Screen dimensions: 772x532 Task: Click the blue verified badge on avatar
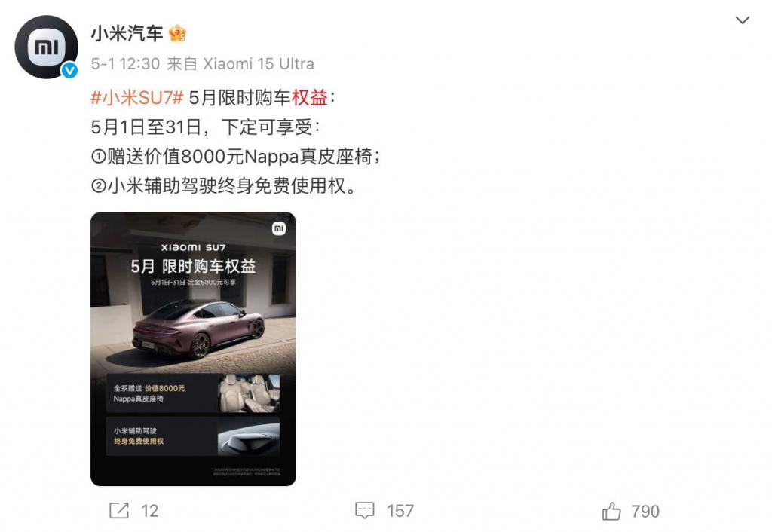tap(69, 70)
